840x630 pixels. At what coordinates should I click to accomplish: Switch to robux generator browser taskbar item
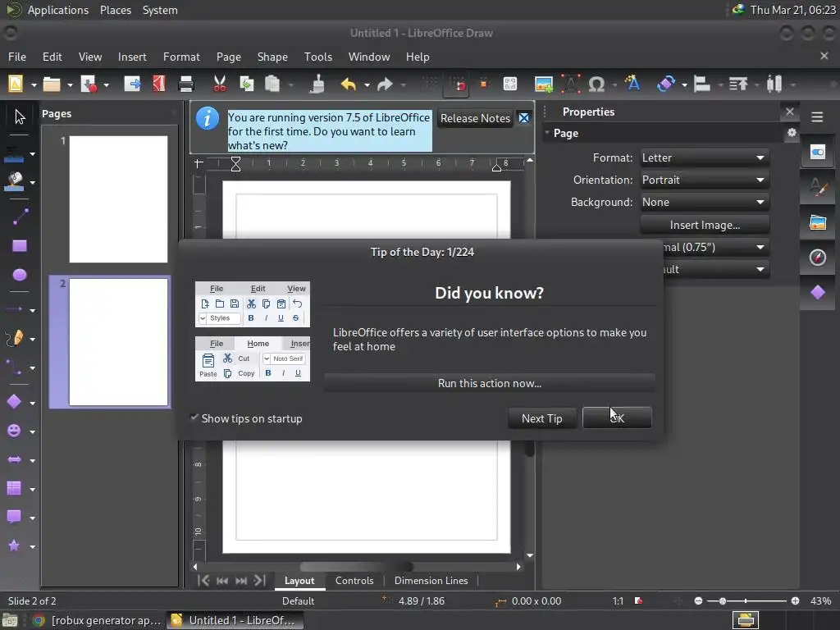click(x=97, y=620)
